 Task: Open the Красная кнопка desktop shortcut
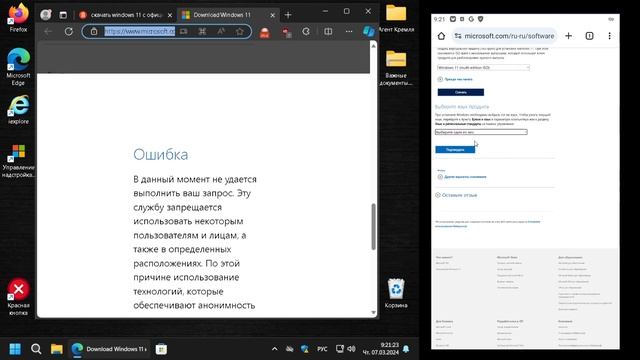pyautogui.click(x=18, y=297)
